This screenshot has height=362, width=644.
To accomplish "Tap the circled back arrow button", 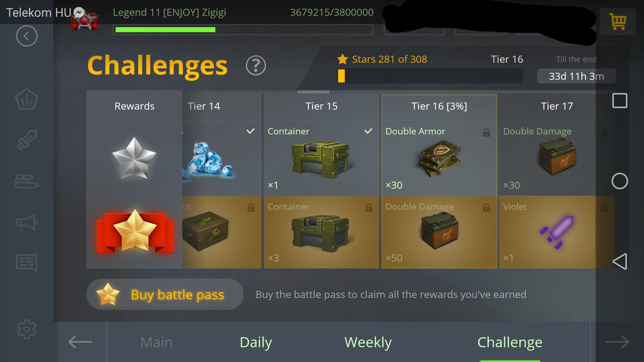I will click(26, 36).
